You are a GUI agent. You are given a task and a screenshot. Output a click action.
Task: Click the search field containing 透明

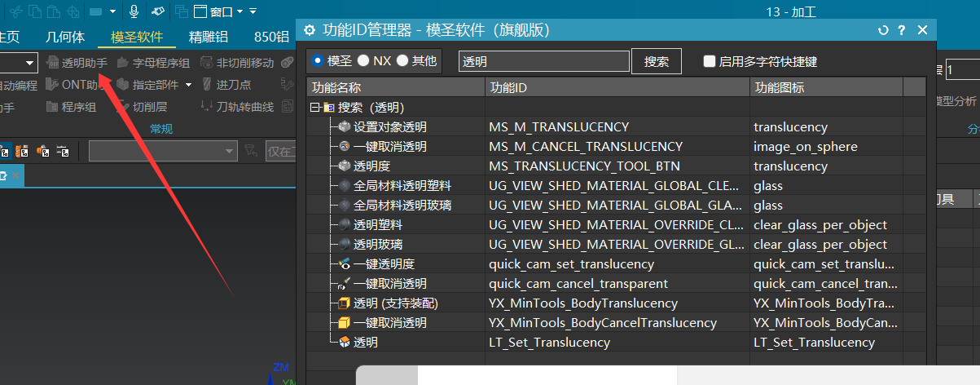(544, 61)
